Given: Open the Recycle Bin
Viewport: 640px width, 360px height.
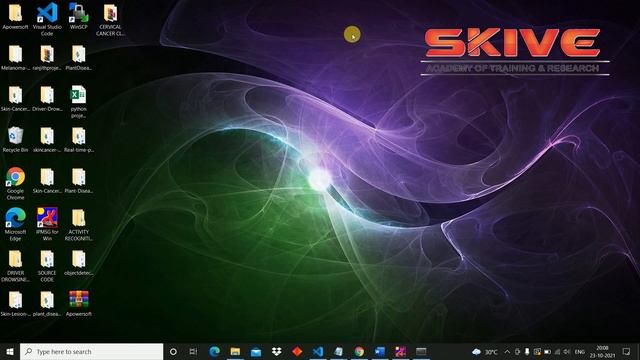Looking at the screenshot, I should point(16,140).
